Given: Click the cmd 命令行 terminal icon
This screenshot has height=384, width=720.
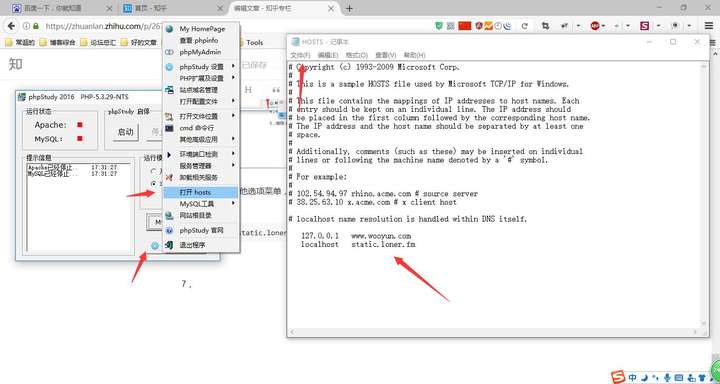Looking at the screenshot, I should 169,128.
